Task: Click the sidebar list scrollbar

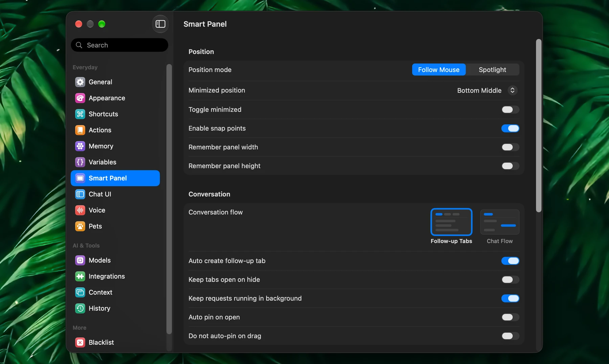Action: pyautogui.click(x=169, y=199)
